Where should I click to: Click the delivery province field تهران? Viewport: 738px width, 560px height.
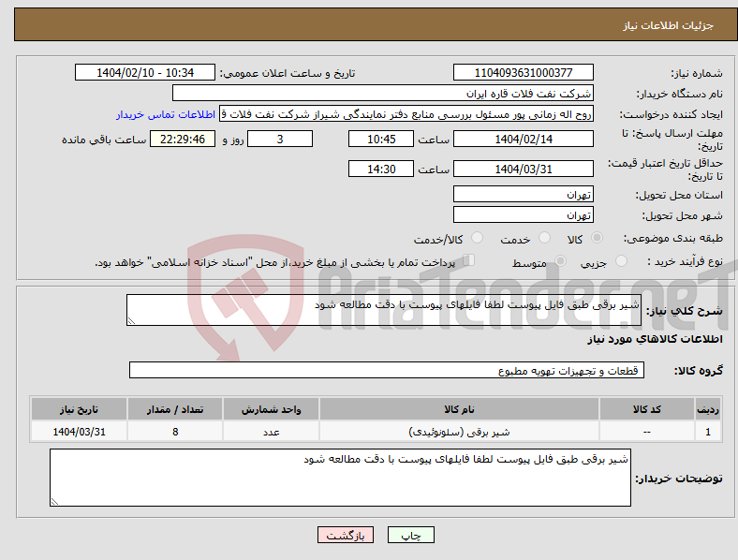tap(523, 194)
